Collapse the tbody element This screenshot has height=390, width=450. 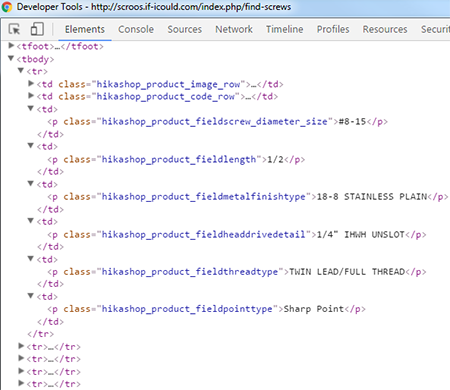point(11,58)
